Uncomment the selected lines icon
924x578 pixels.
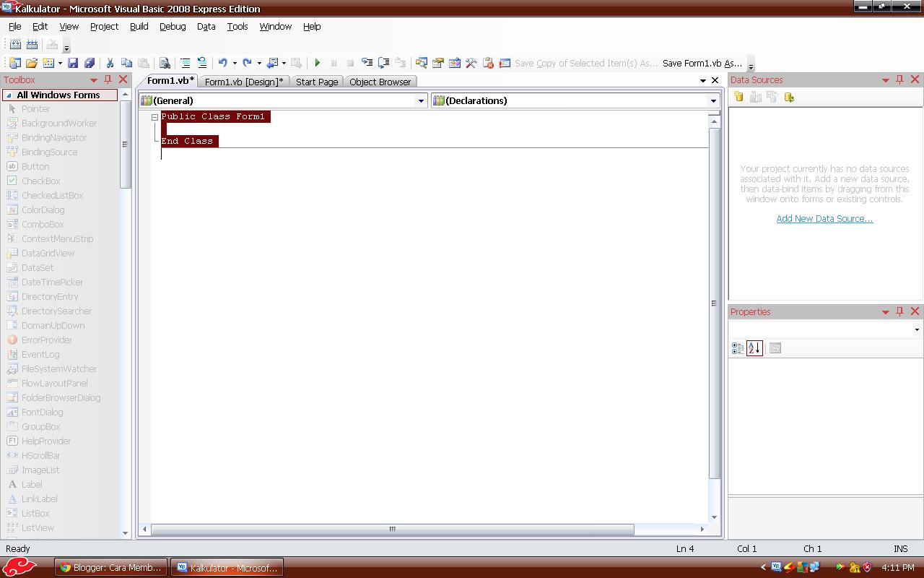(201, 63)
